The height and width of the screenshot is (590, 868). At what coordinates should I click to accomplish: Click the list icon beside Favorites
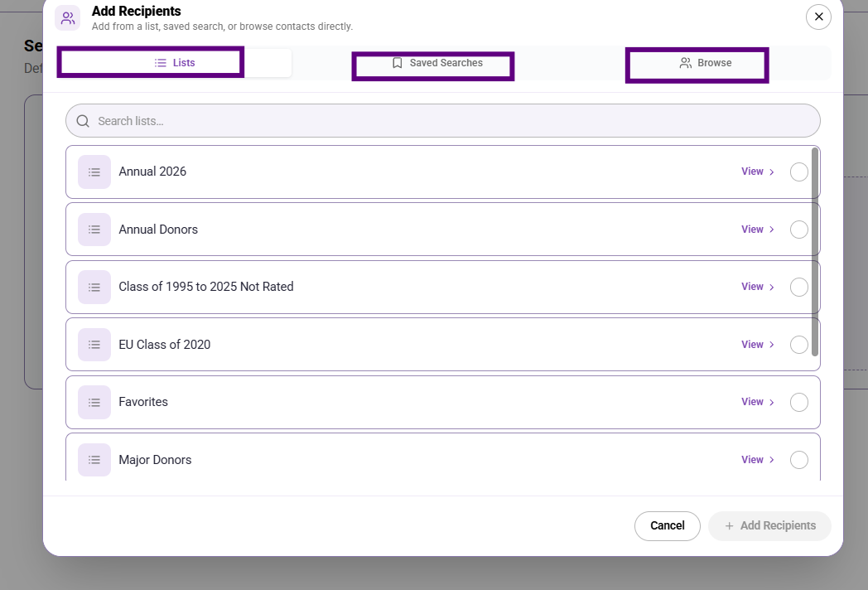click(x=94, y=402)
